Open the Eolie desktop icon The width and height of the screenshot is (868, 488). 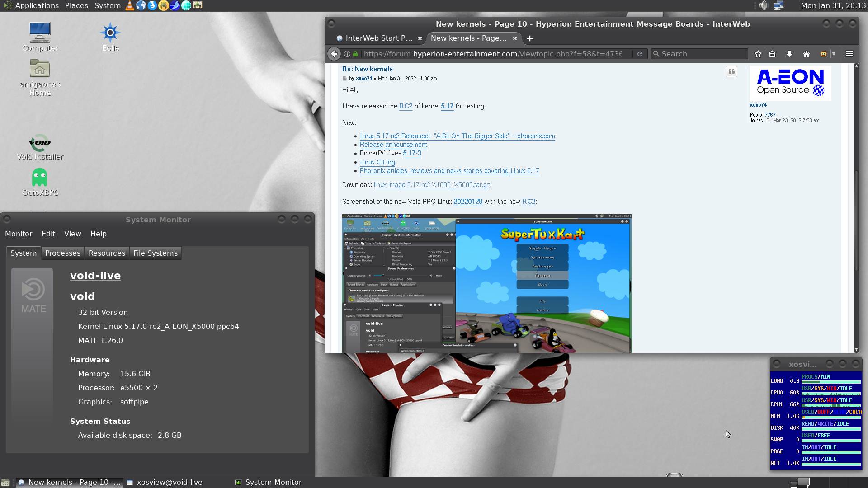[110, 37]
